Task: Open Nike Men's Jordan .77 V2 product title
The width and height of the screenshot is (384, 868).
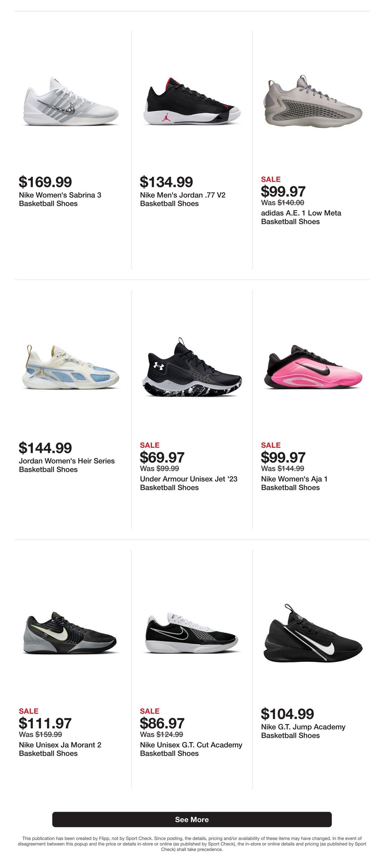Action: tap(183, 199)
